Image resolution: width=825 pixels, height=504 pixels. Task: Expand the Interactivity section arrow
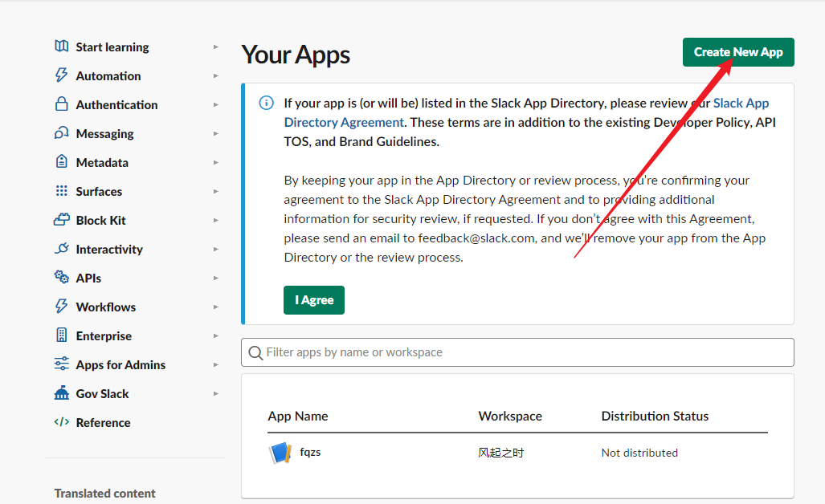coord(216,250)
